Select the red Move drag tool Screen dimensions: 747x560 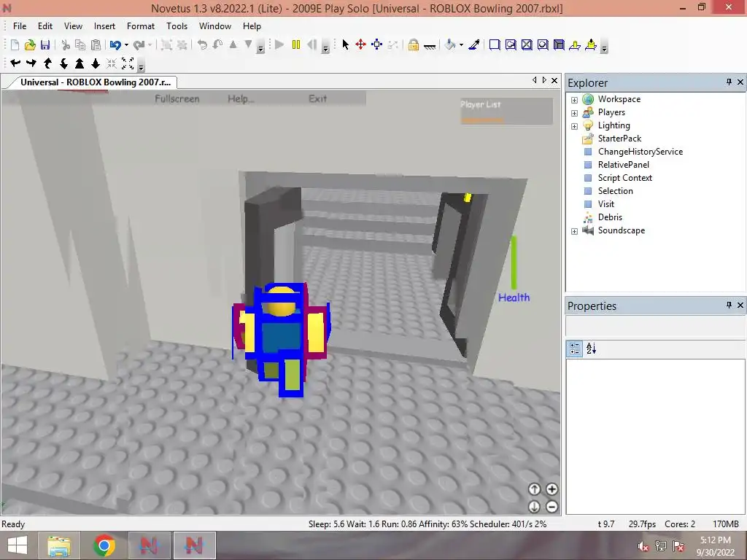pos(360,44)
